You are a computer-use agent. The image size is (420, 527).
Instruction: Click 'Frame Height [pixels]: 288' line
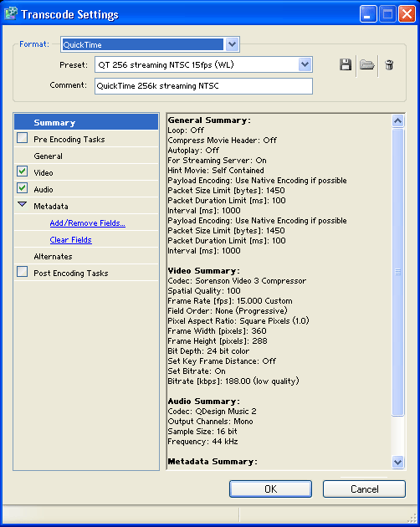[218, 341]
